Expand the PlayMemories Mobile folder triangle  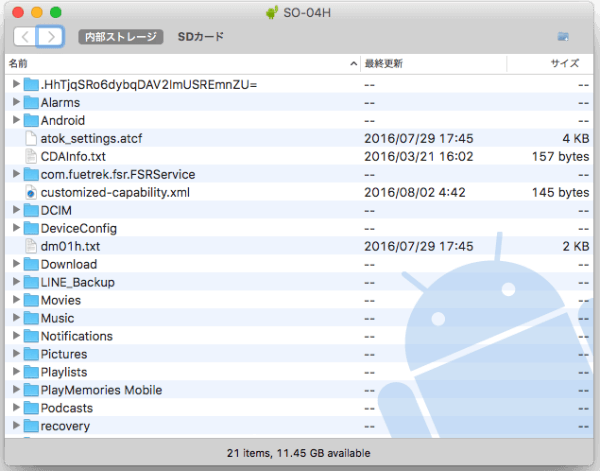pyautogui.click(x=16, y=390)
